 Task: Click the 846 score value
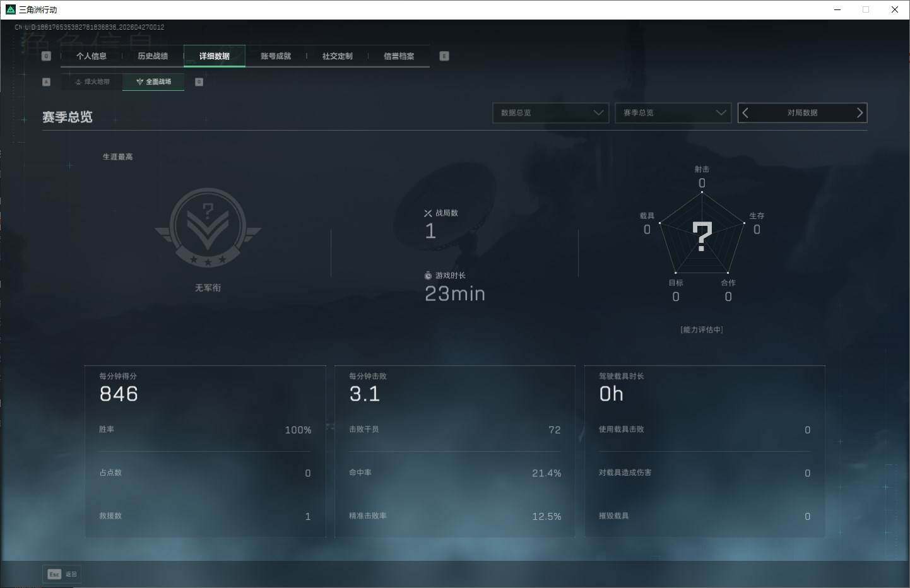tap(119, 394)
